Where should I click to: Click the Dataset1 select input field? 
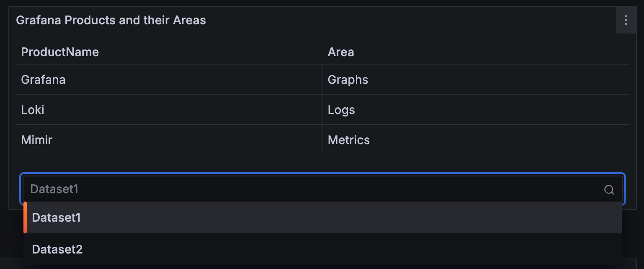(293, 189)
